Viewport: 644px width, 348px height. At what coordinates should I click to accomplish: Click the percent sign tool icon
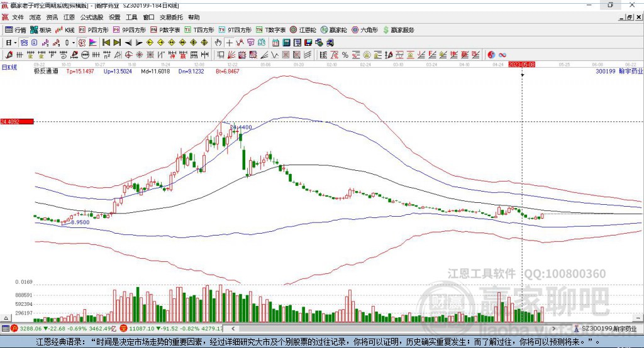(x=345, y=55)
